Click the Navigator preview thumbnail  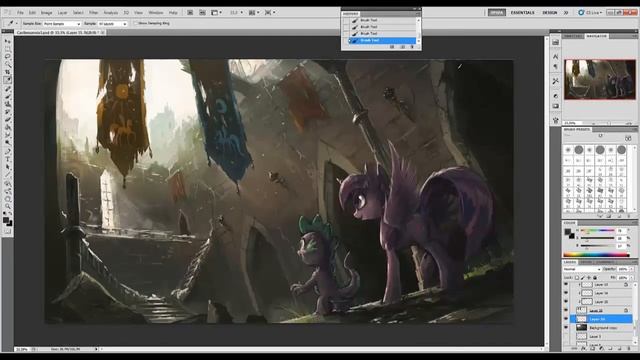600,79
